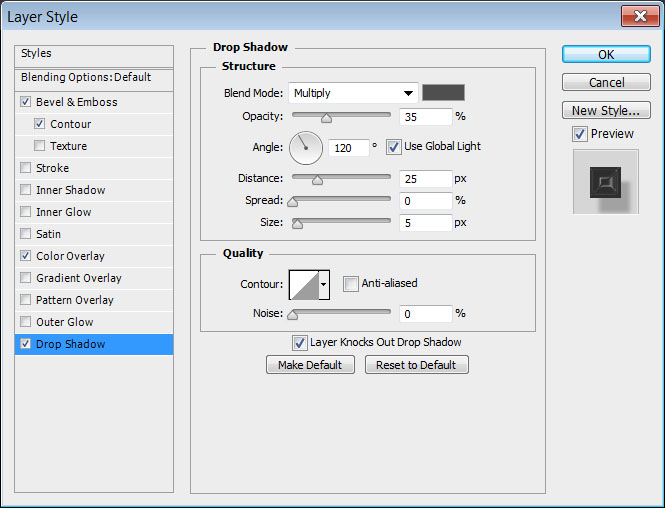The image size is (665, 508).
Task: Open the Blend Mode dropdown
Action: pyautogui.click(x=353, y=93)
